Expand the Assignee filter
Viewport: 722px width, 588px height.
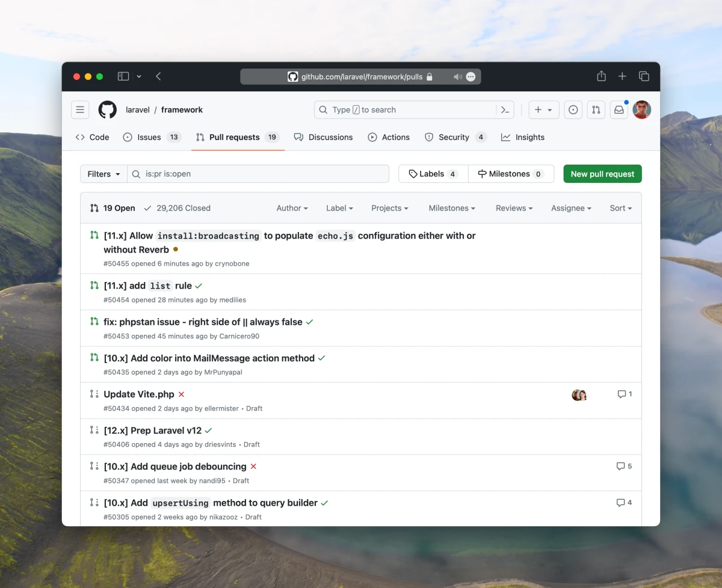tap(571, 208)
